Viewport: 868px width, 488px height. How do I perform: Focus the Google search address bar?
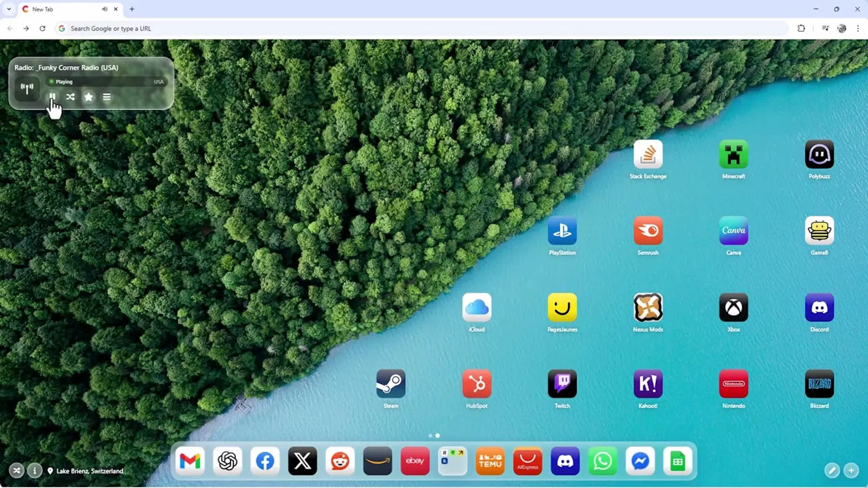click(x=422, y=28)
